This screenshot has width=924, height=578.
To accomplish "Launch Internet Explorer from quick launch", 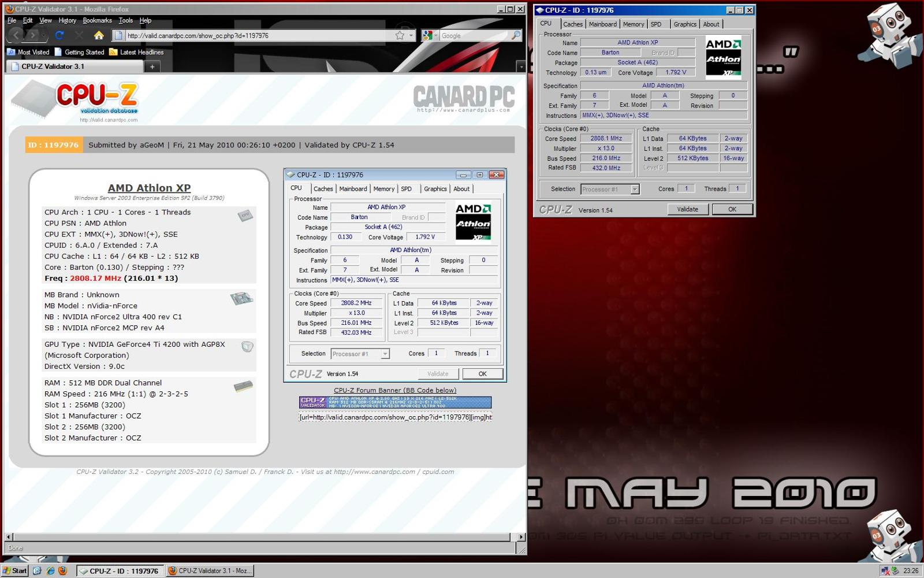I will (50, 570).
